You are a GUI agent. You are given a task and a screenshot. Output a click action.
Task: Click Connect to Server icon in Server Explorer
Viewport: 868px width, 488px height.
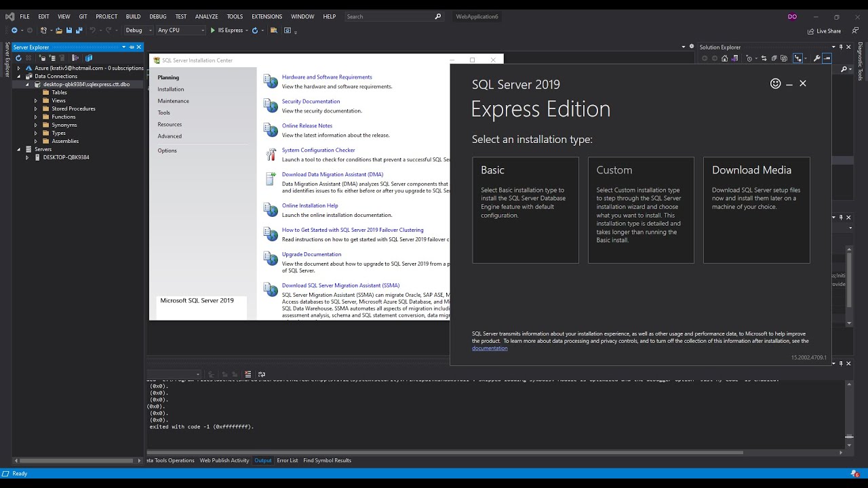pyautogui.click(x=52, y=58)
